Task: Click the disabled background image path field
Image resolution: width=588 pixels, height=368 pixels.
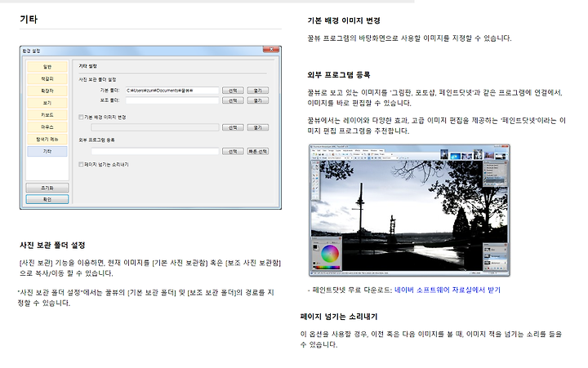Action: pyautogui.click(x=155, y=127)
